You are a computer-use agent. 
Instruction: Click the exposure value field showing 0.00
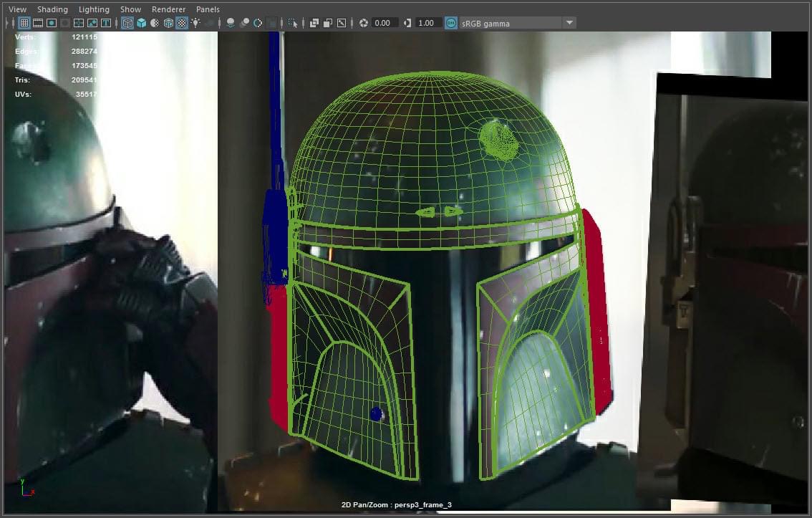point(383,23)
